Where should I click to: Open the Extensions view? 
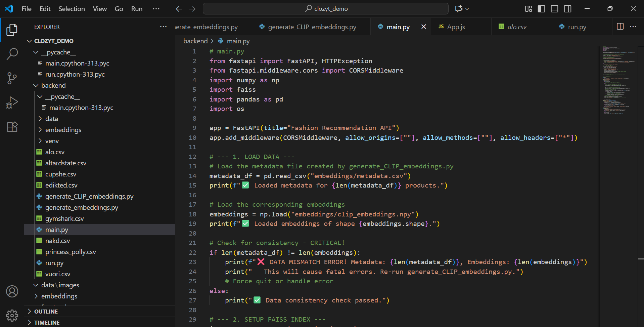12,127
